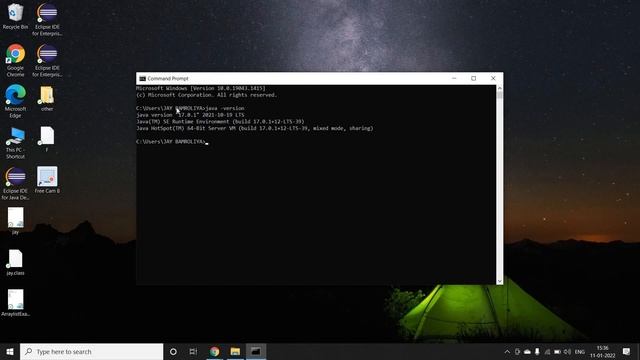
Task: Open the OneDrive cloud tray icon
Action: [x=527, y=352]
